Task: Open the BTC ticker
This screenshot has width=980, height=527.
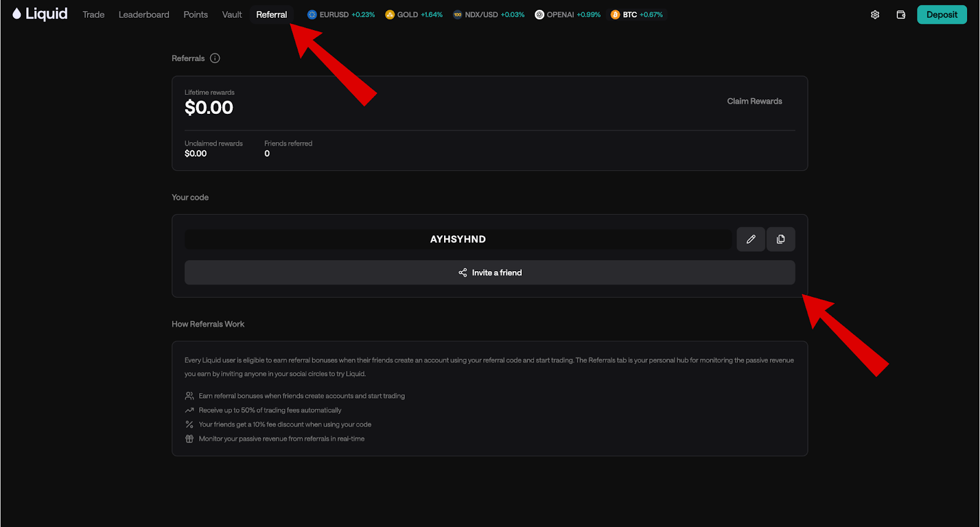Action: click(x=637, y=15)
